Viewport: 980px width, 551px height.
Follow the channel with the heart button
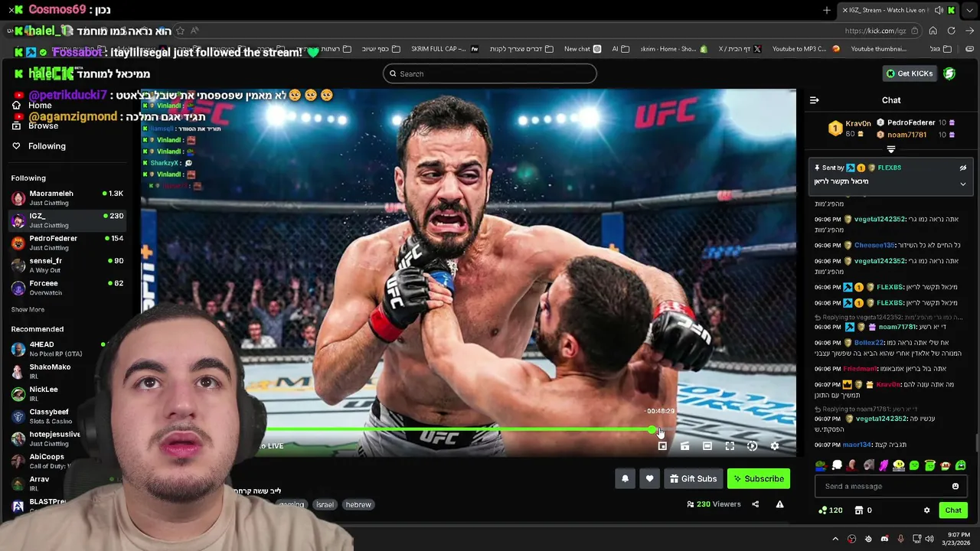[x=649, y=479]
